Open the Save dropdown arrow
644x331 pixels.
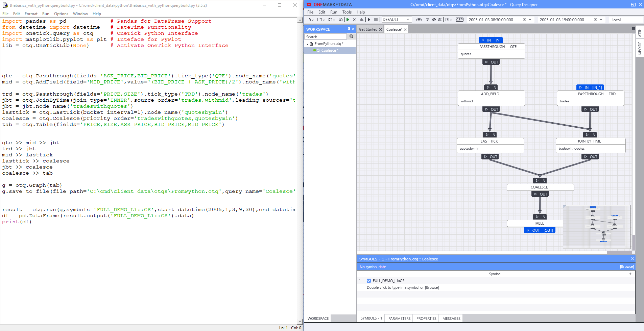pyautogui.click(x=334, y=20)
